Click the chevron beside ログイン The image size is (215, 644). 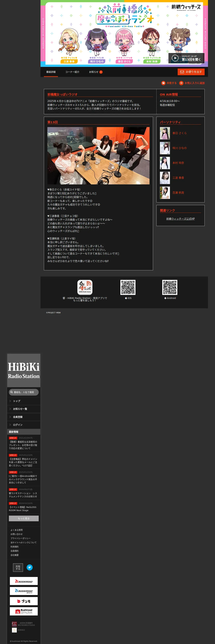(10, 425)
